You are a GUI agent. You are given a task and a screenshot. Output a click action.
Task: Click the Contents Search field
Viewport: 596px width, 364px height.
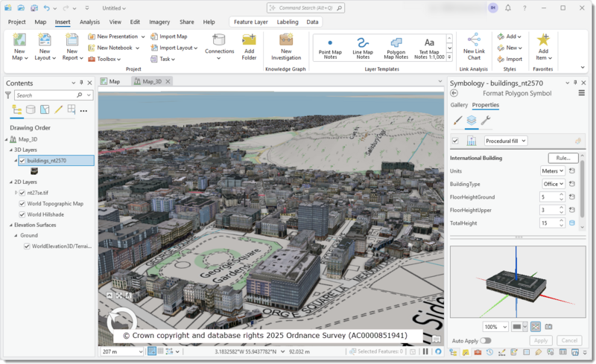pos(54,95)
